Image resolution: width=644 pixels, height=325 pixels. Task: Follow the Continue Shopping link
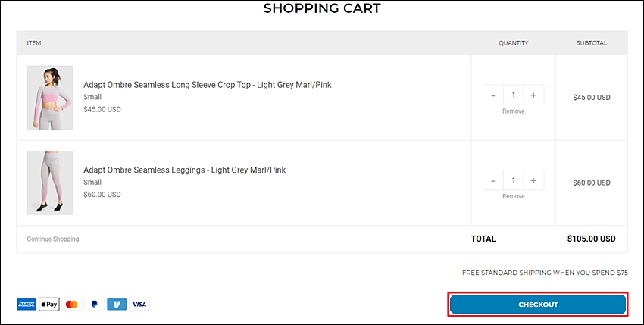(53, 239)
